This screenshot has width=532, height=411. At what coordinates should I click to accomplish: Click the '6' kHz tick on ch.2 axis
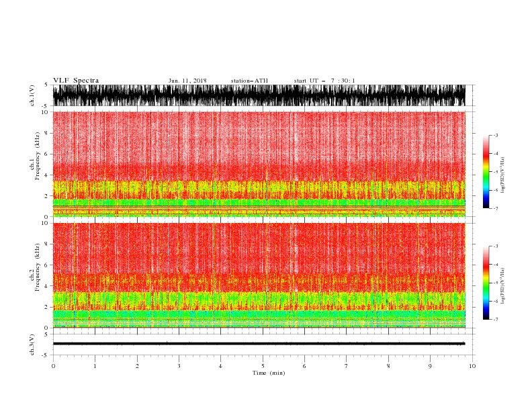point(46,265)
